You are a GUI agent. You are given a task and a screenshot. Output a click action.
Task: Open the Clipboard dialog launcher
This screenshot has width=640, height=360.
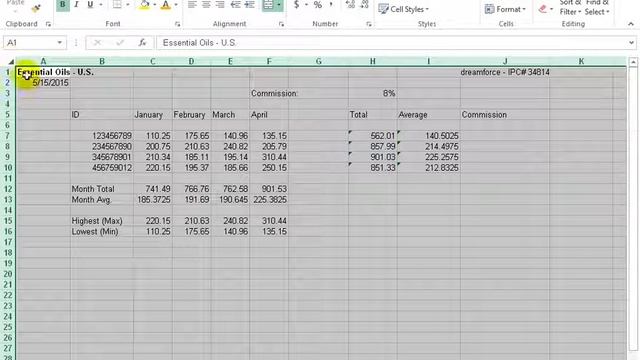(x=48, y=24)
